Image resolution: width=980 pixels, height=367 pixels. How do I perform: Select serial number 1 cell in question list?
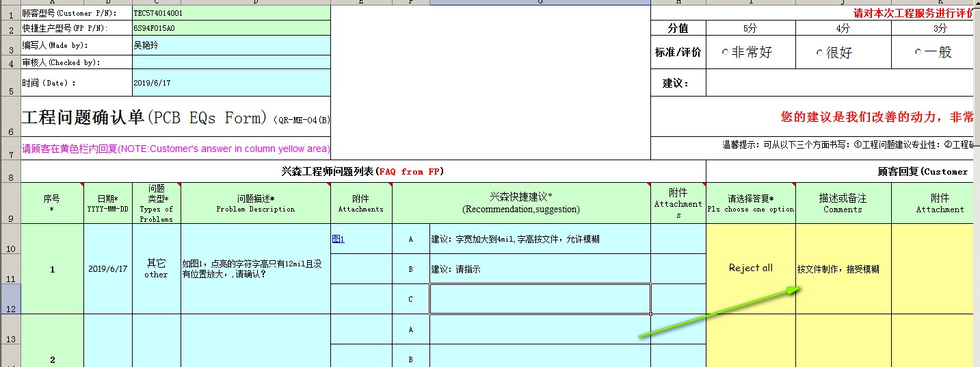(52, 269)
